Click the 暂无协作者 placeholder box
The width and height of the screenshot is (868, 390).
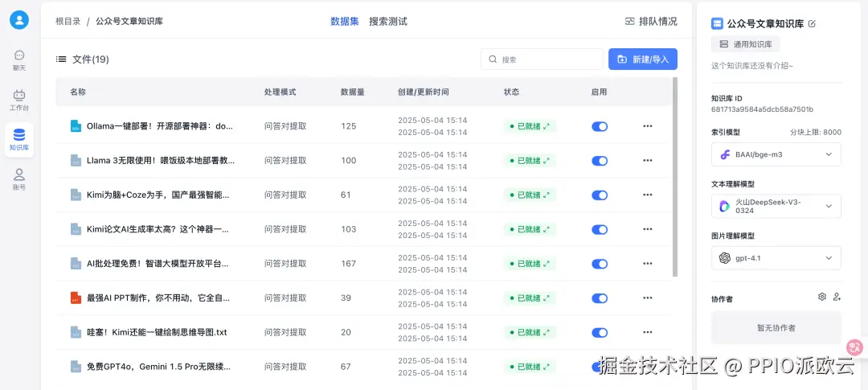click(x=776, y=328)
